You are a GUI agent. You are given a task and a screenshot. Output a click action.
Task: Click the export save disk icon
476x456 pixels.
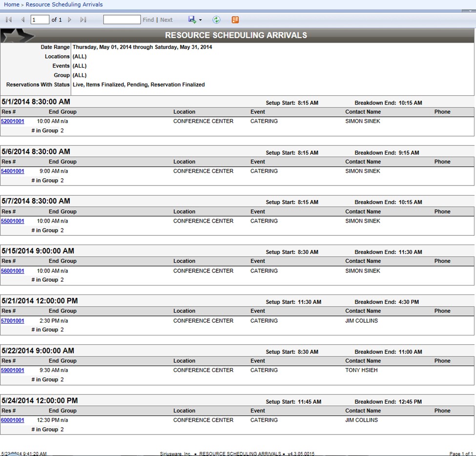coord(192,20)
